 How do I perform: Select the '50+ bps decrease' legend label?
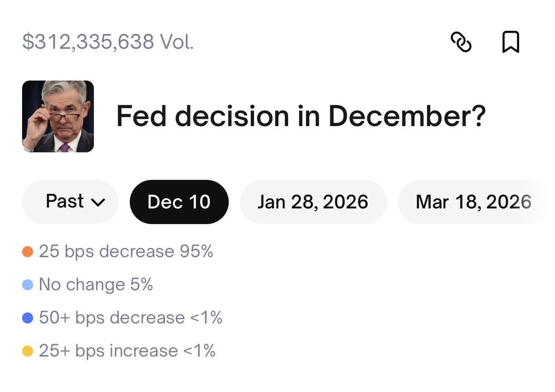click(111, 318)
